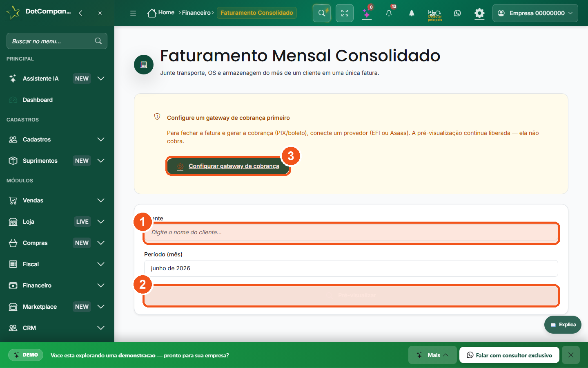Toggle fullscreen with the expand arrows button
The width and height of the screenshot is (588, 368).
(345, 13)
